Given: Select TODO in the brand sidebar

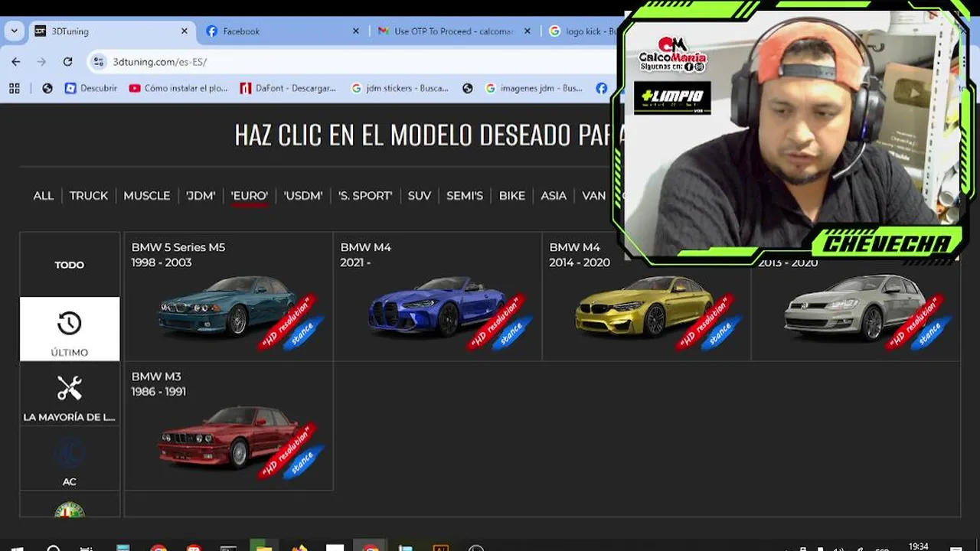Looking at the screenshot, I should click(x=70, y=265).
